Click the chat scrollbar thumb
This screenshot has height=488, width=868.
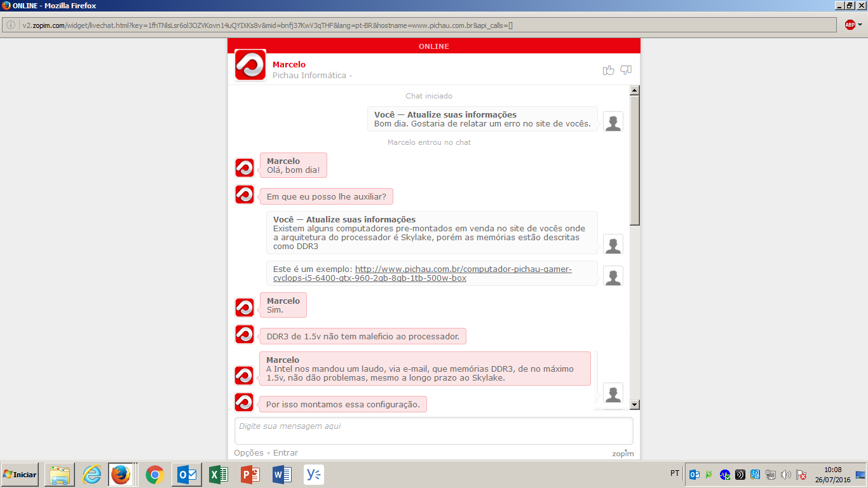click(634, 159)
